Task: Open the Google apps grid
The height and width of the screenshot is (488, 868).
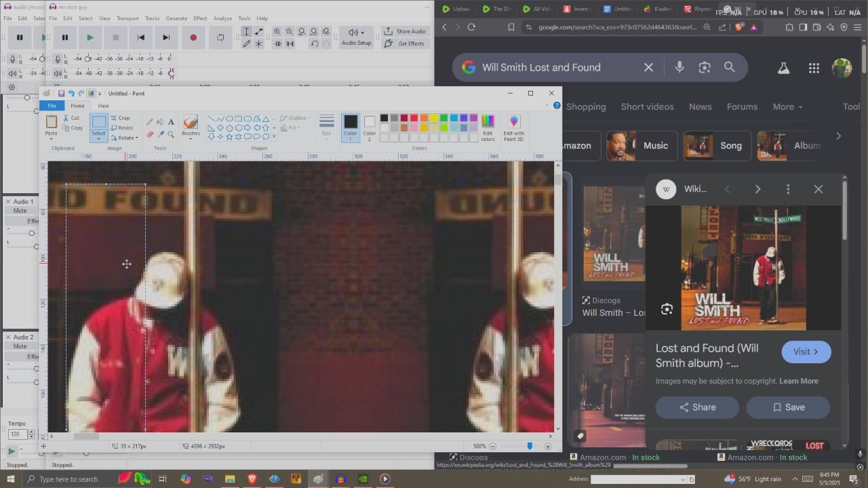Action: pos(814,68)
